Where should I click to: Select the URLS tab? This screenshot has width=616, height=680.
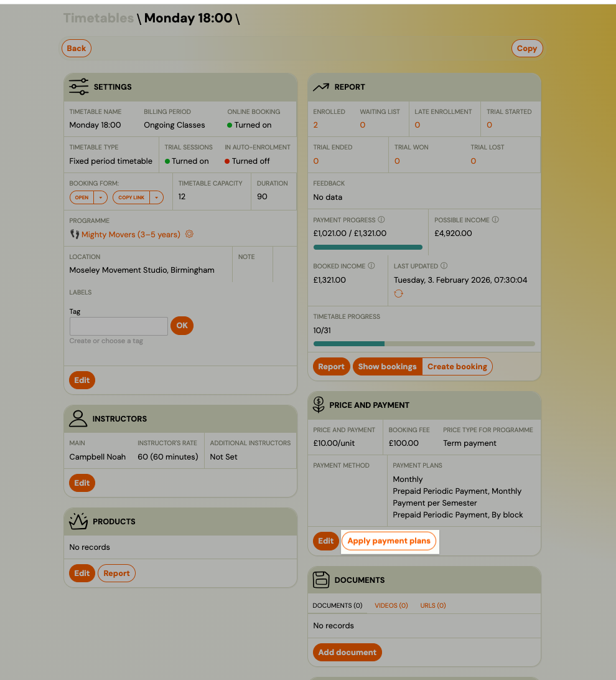[433, 605]
